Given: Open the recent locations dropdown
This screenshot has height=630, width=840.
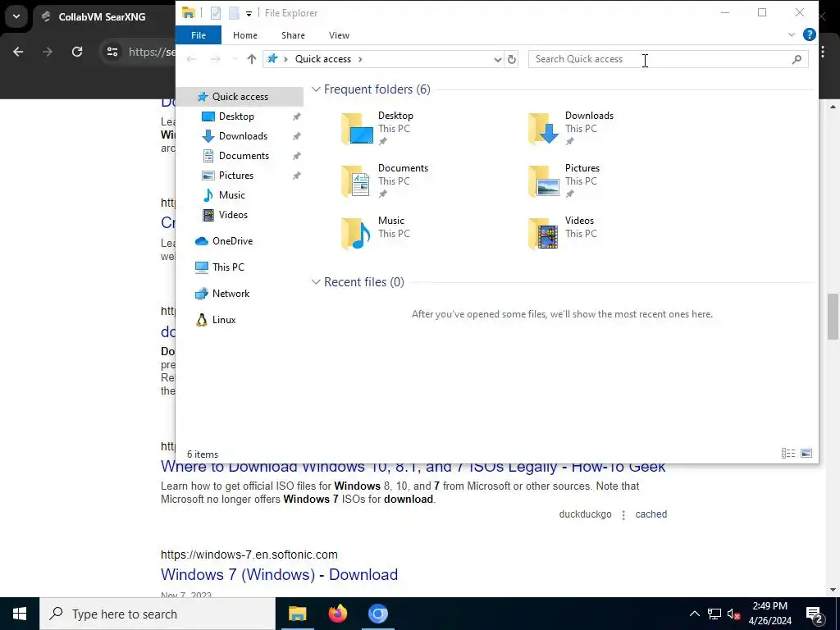Looking at the screenshot, I should (x=234, y=59).
